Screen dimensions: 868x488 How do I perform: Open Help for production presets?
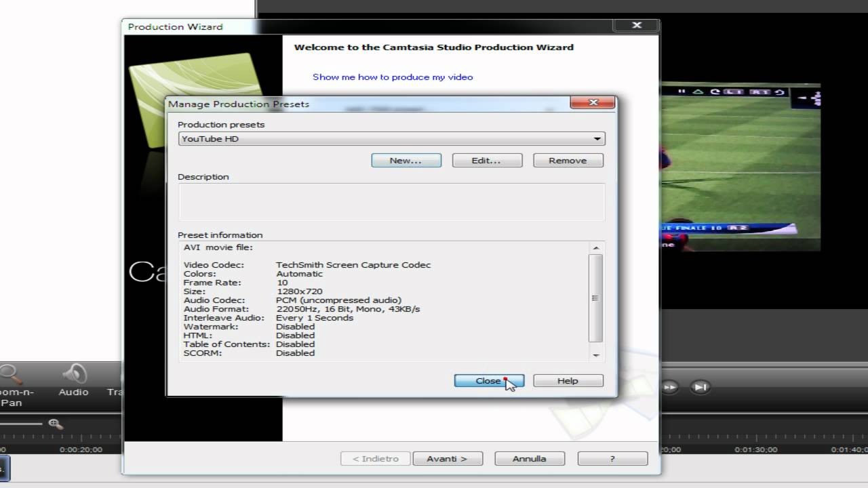(x=568, y=381)
